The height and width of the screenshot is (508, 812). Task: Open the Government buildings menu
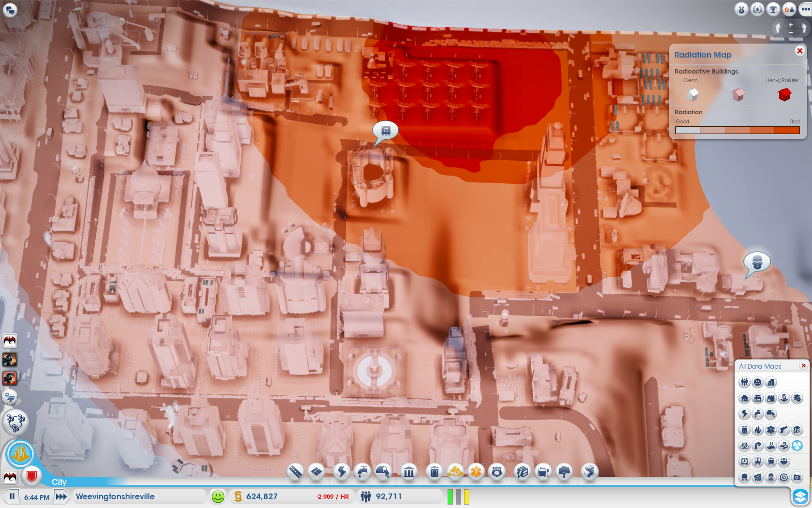[x=409, y=471]
